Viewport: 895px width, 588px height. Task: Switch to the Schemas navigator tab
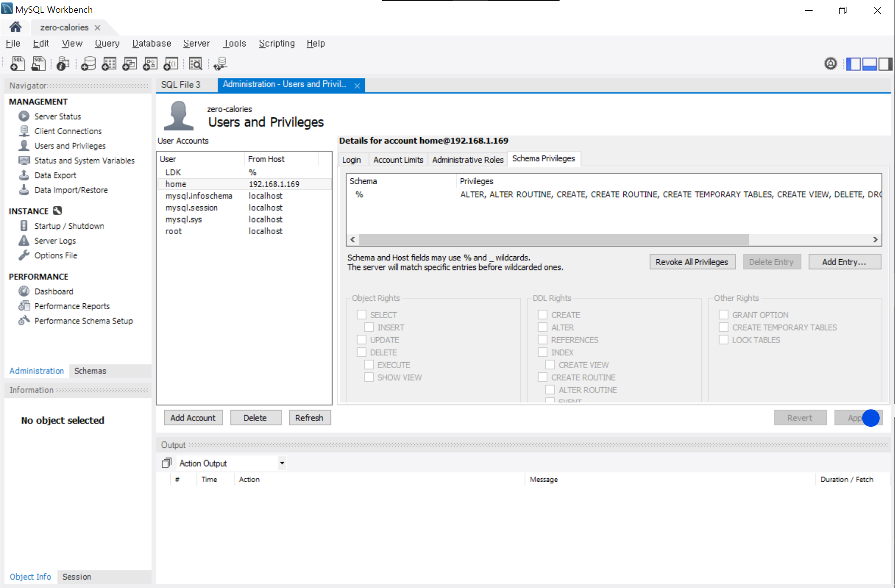coord(90,371)
